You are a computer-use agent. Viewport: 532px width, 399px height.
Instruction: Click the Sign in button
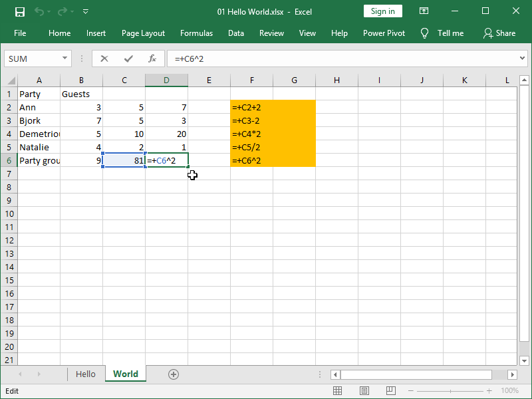click(382, 11)
